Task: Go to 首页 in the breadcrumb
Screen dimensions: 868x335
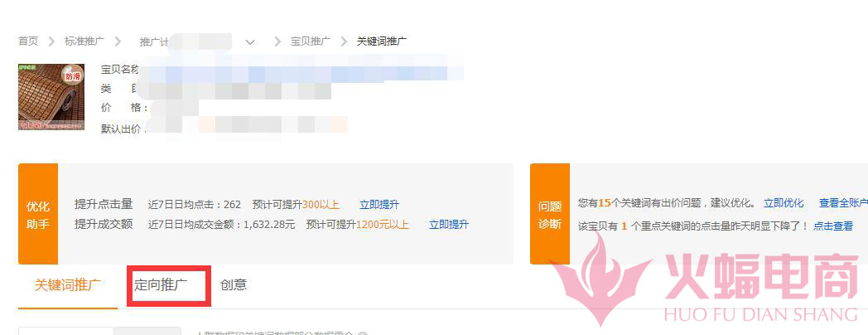Action: (28, 41)
